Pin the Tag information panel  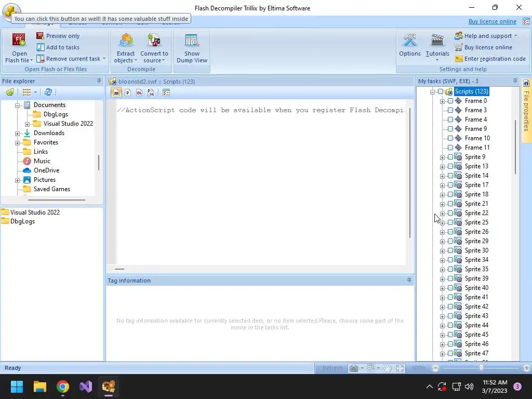click(409, 280)
